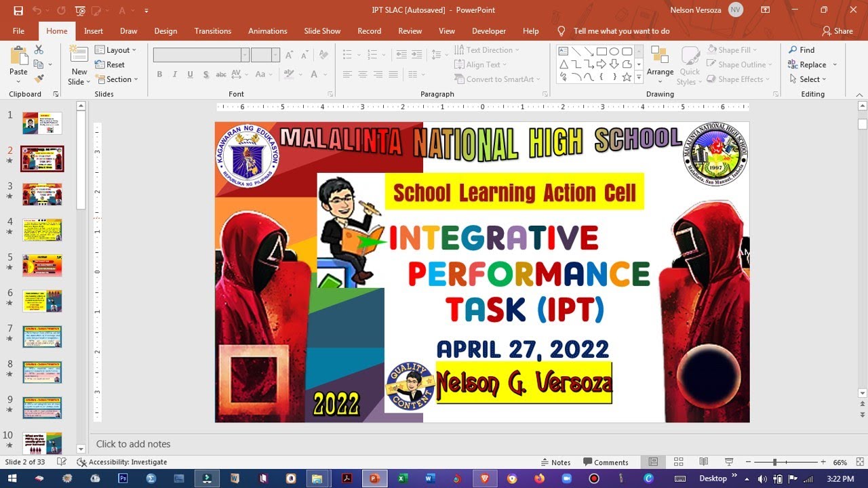Collapse the ribbon with the arrow
The width and height of the screenshot is (868, 488).
(x=859, y=94)
